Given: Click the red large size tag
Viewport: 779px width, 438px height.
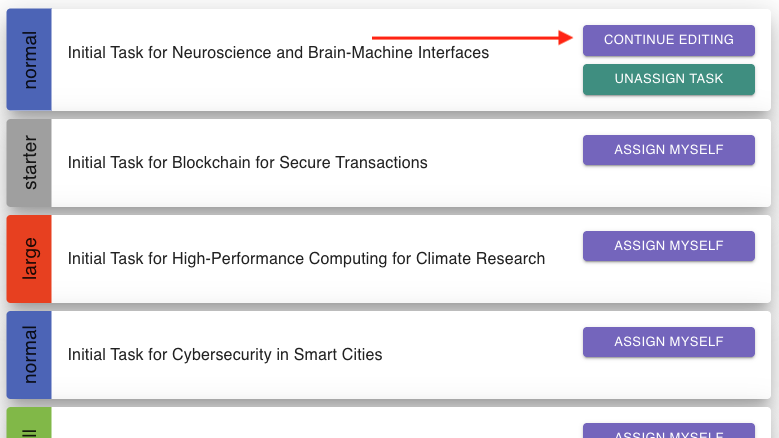Looking at the screenshot, I should tap(29, 259).
